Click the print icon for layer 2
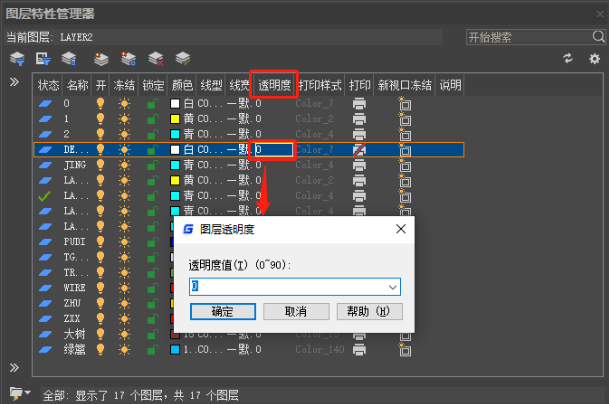 [x=360, y=134]
